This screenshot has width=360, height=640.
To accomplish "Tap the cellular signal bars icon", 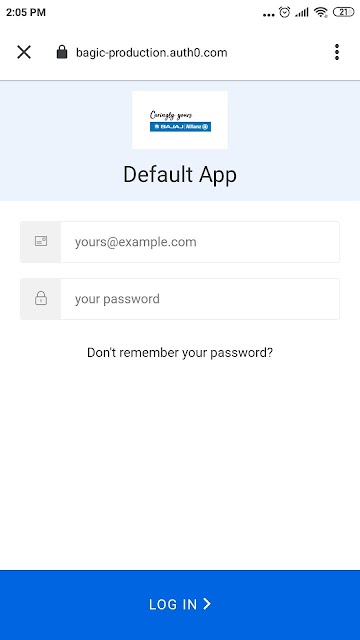I will (x=302, y=13).
